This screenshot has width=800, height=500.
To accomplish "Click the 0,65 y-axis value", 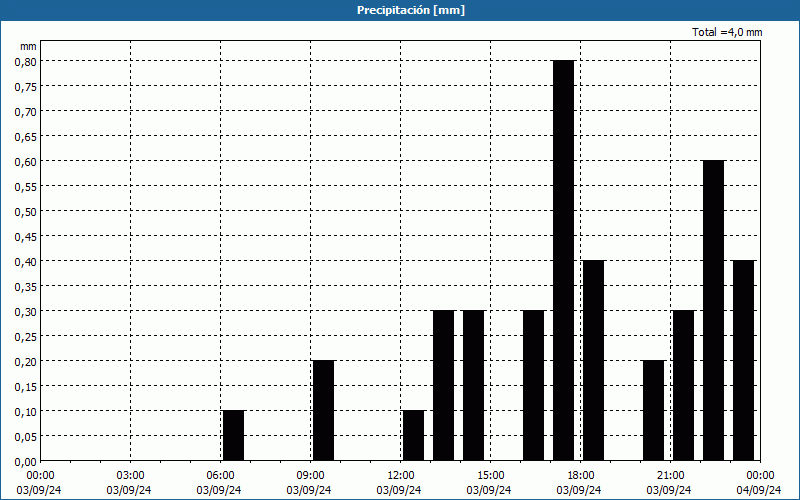I will click(x=26, y=136).
